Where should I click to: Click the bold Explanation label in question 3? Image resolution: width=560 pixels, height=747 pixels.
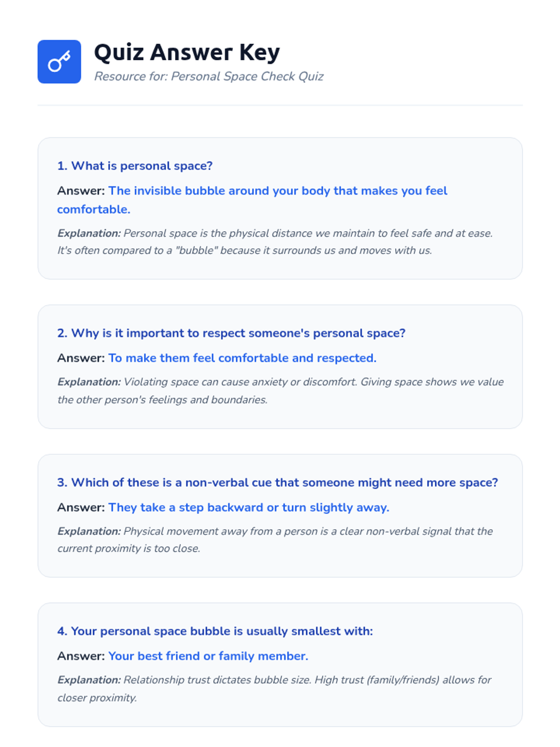coord(89,531)
